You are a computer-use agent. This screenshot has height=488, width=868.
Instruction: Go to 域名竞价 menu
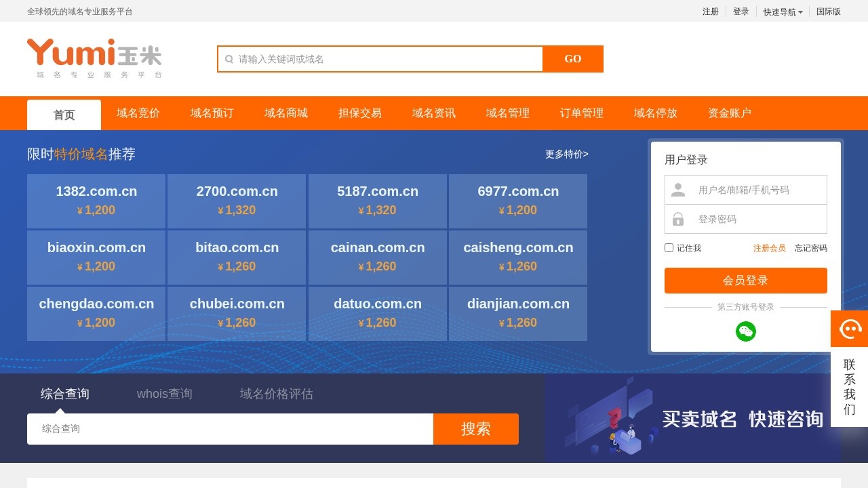[x=138, y=113]
